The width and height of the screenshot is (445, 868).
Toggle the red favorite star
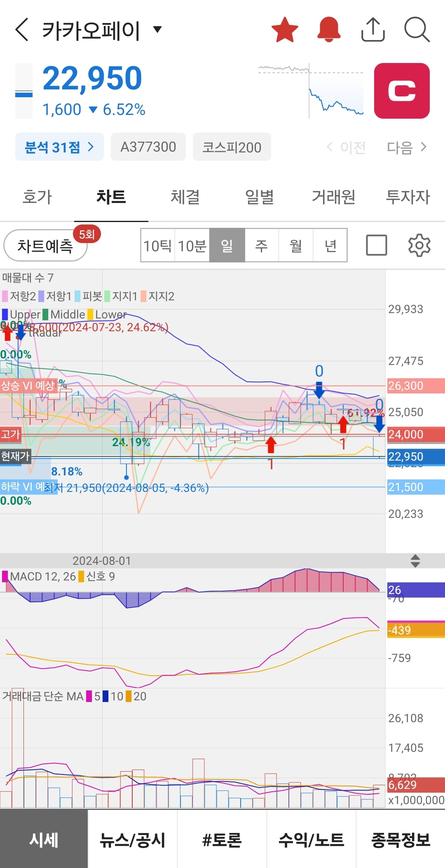[x=285, y=30]
